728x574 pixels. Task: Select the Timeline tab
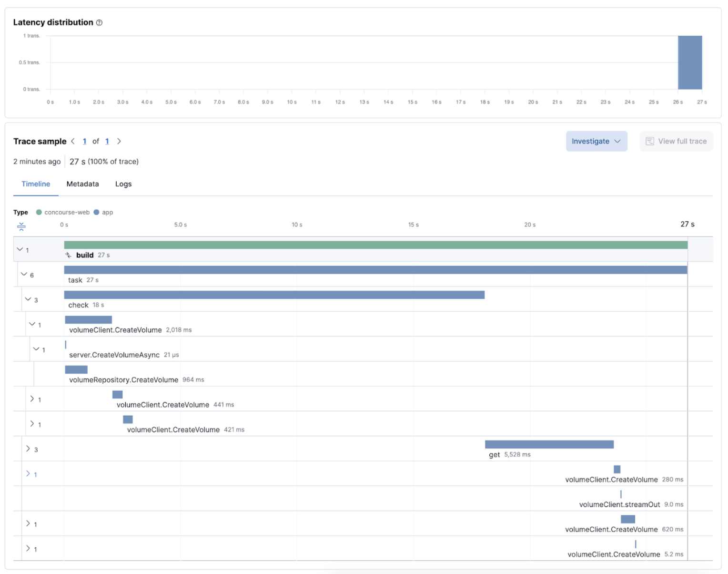point(35,184)
